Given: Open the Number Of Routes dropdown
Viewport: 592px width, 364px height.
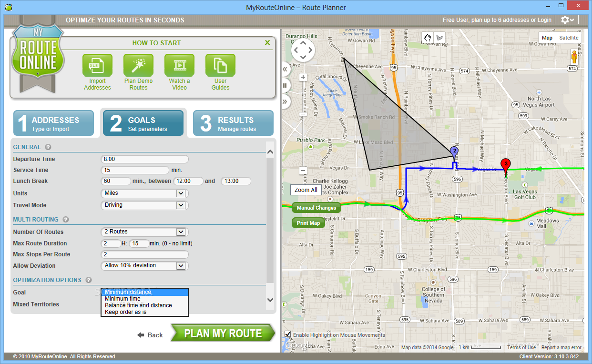Looking at the screenshot, I should point(145,232).
